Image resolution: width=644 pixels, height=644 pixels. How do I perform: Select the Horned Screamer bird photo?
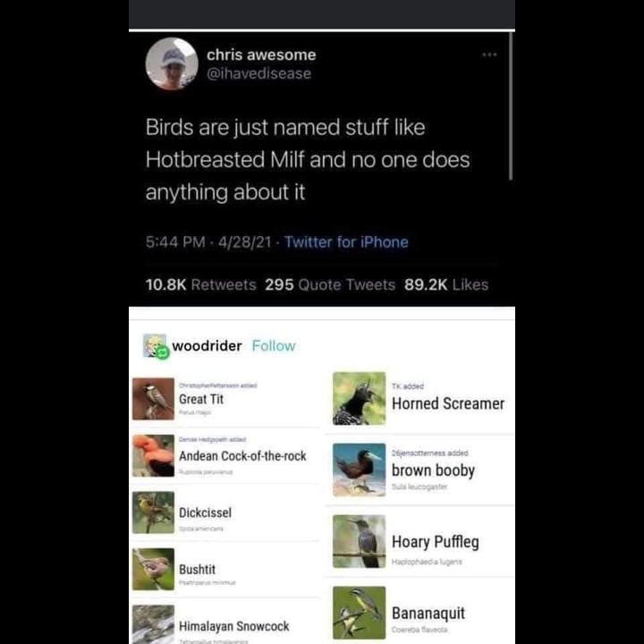pos(359,398)
